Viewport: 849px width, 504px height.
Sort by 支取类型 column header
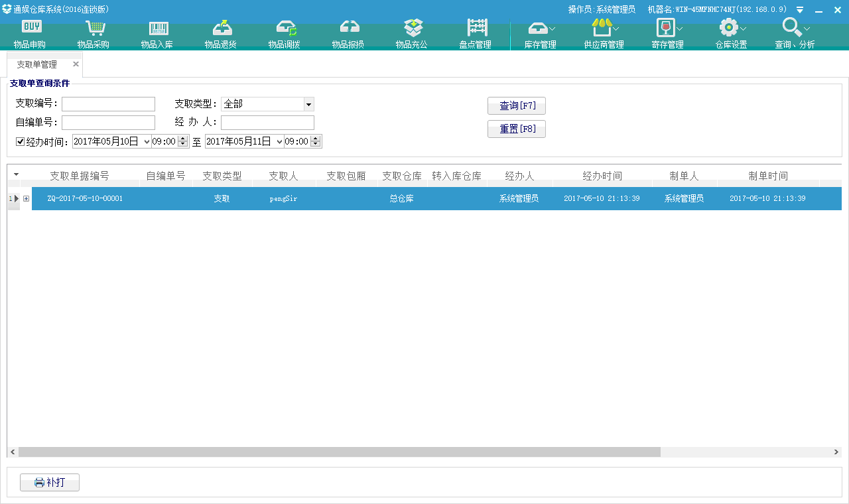(222, 176)
